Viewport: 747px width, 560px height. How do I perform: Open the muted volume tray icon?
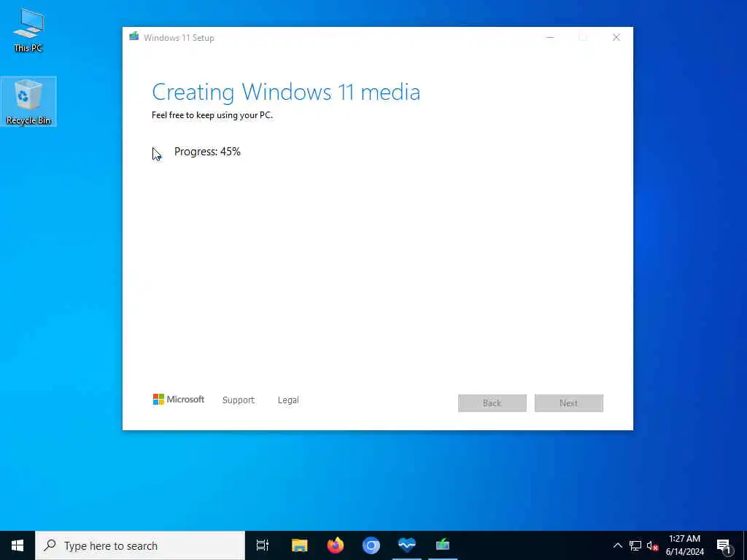coord(652,545)
